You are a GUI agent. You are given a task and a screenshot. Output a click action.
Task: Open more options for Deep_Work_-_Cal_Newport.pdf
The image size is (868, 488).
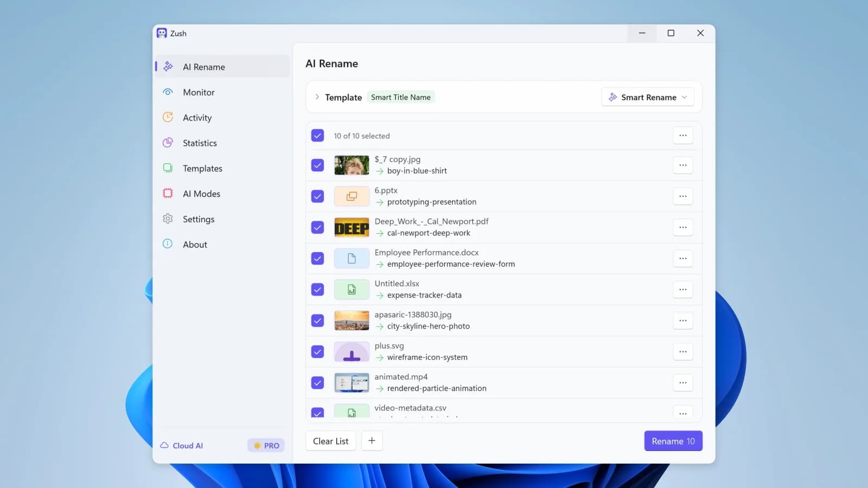[683, 227]
